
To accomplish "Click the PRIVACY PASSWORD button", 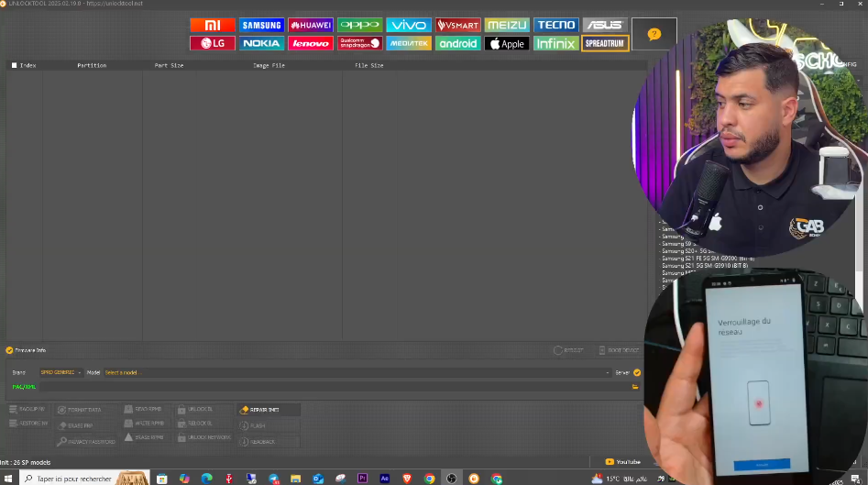I will click(86, 442).
